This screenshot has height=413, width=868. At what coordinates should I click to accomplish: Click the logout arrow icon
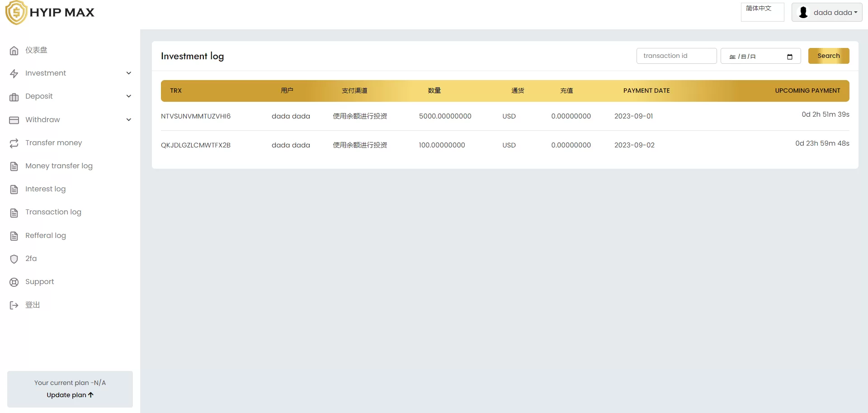coord(14,305)
